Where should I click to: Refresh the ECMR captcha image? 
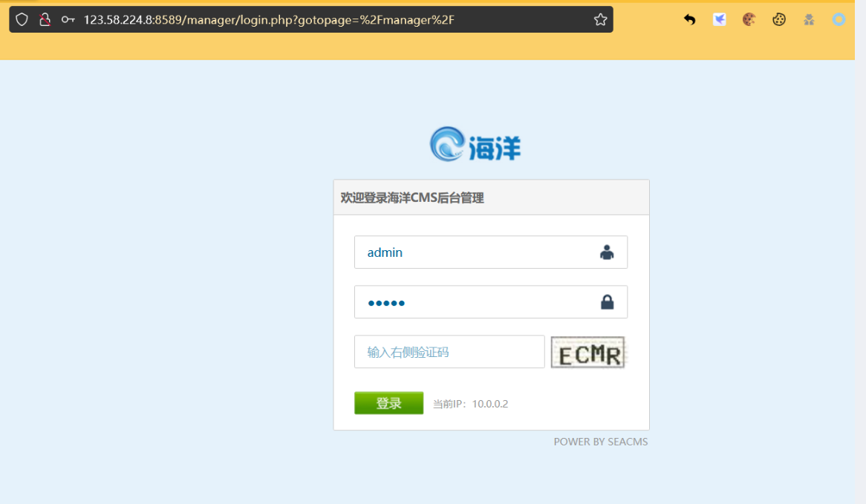click(587, 352)
